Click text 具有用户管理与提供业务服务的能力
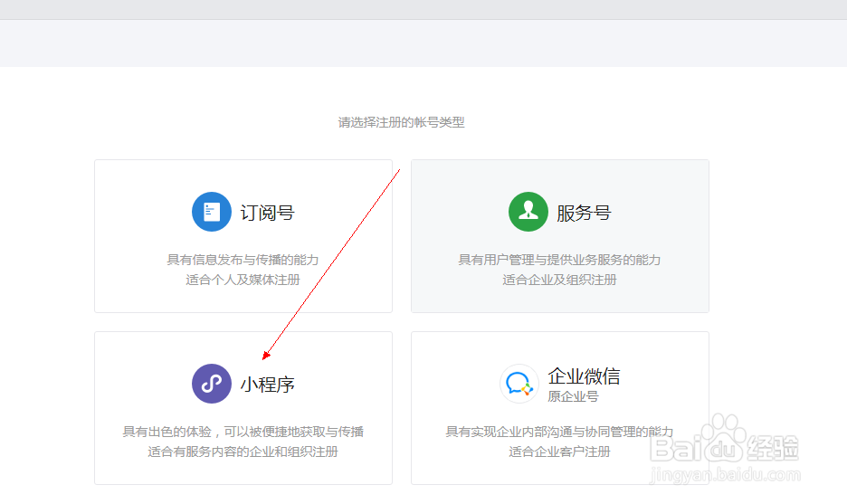The image size is (847, 504). (559, 260)
